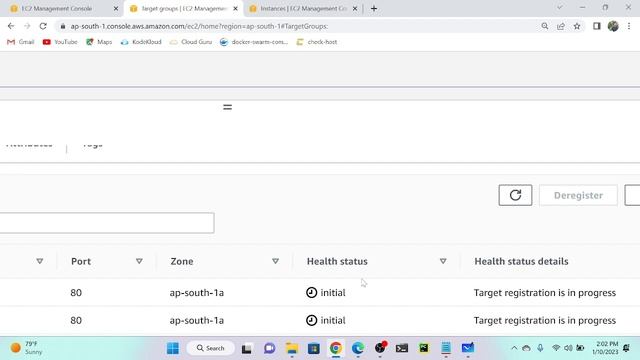The image size is (640, 360).
Task: Show hidden system tray icons
Action: (514, 348)
